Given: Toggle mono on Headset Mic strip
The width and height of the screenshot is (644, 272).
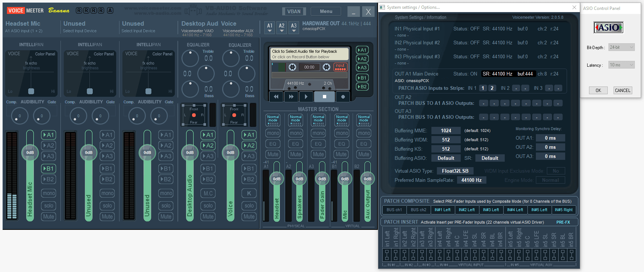Looking at the screenshot, I should pyautogui.click(x=49, y=193).
